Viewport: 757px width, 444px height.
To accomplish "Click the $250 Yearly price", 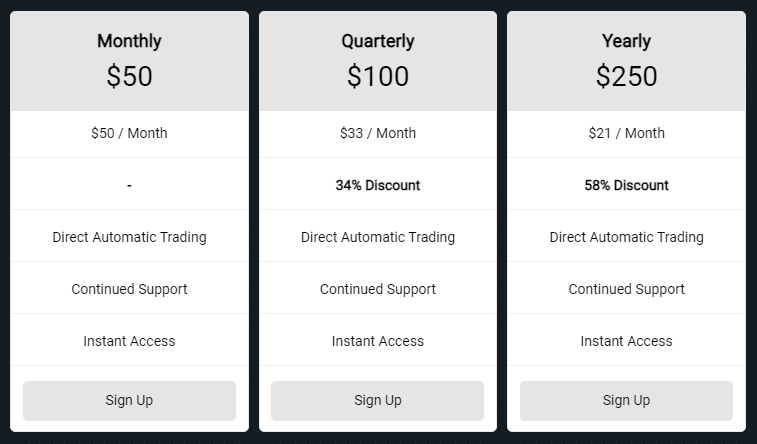I will click(x=626, y=76).
